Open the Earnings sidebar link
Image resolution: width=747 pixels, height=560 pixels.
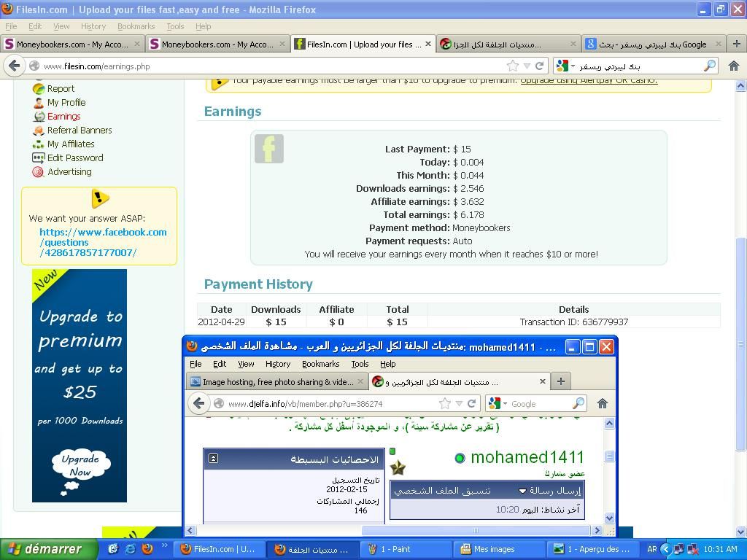coord(64,116)
